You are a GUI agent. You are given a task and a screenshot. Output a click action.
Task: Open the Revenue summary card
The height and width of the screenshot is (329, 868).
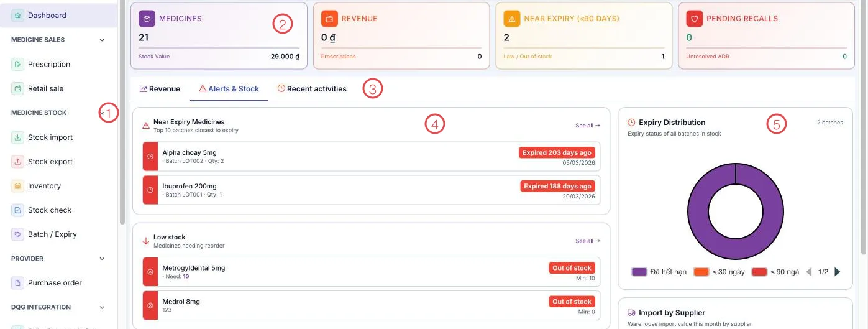coord(401,35)
